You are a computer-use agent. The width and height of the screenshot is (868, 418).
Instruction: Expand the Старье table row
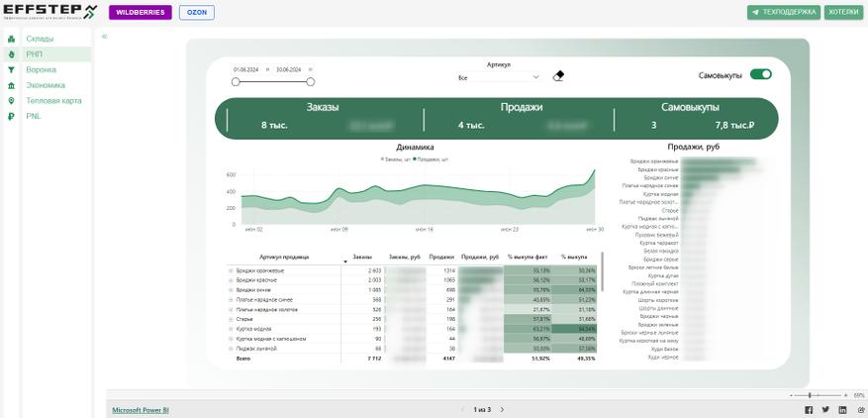(x=231, y=319)
